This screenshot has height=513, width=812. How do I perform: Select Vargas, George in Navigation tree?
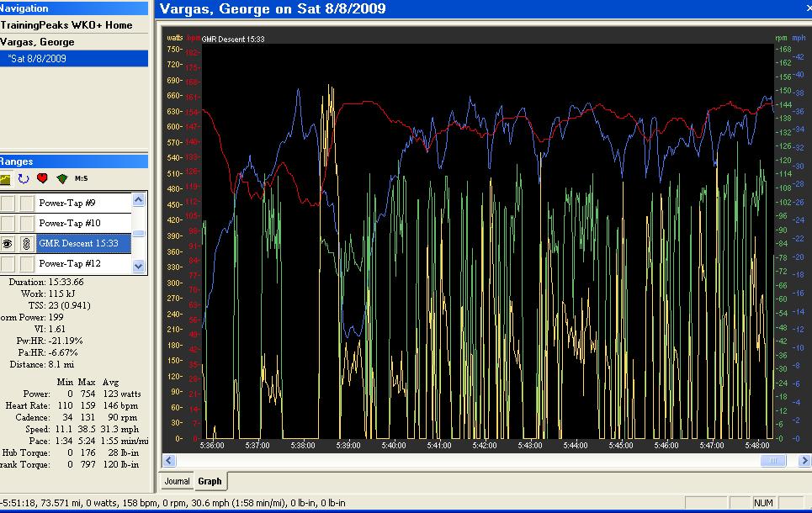point(37,42)
